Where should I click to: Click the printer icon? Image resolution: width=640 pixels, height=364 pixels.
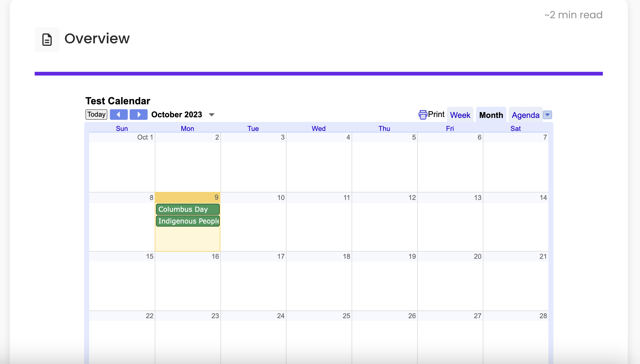tap(423, 115)
